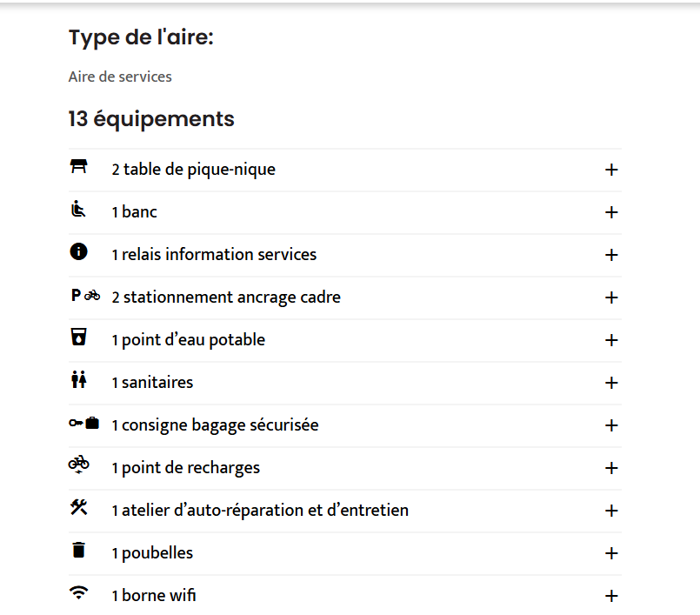Image resolution: width=700 pixels, height=615 pixels.
Task: Click the bench seat icon
Action: coord(79,209)
